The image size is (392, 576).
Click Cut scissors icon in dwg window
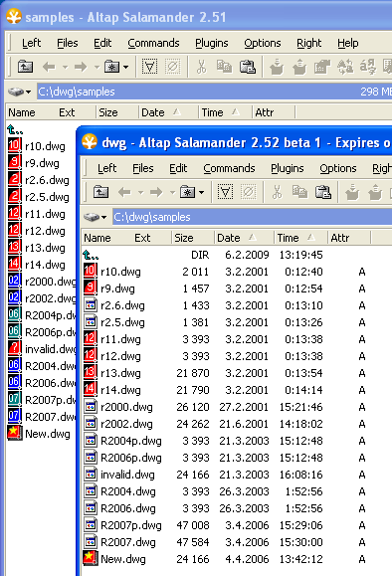[x=277, y=192]
